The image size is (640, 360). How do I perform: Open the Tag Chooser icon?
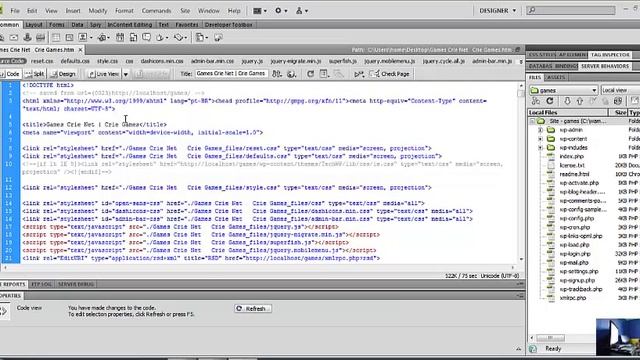point(218,38)
